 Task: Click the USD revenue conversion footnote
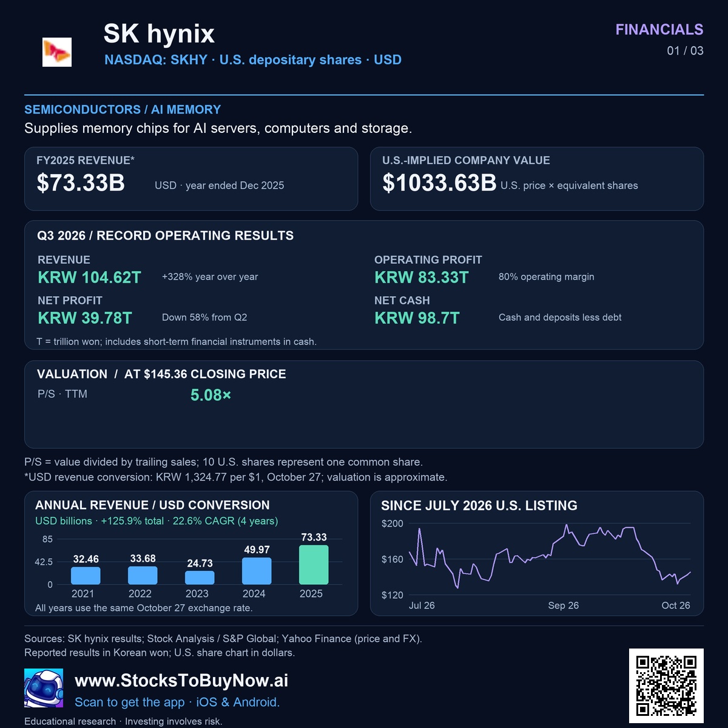click(x=236, y=477)
